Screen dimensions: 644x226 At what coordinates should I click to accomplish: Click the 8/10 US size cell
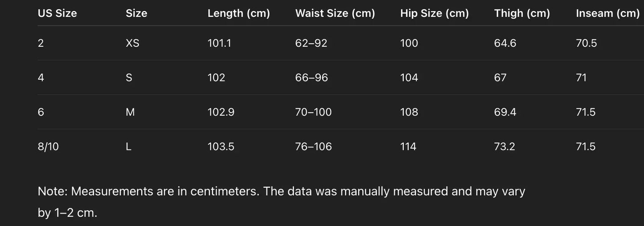(48, 146)
